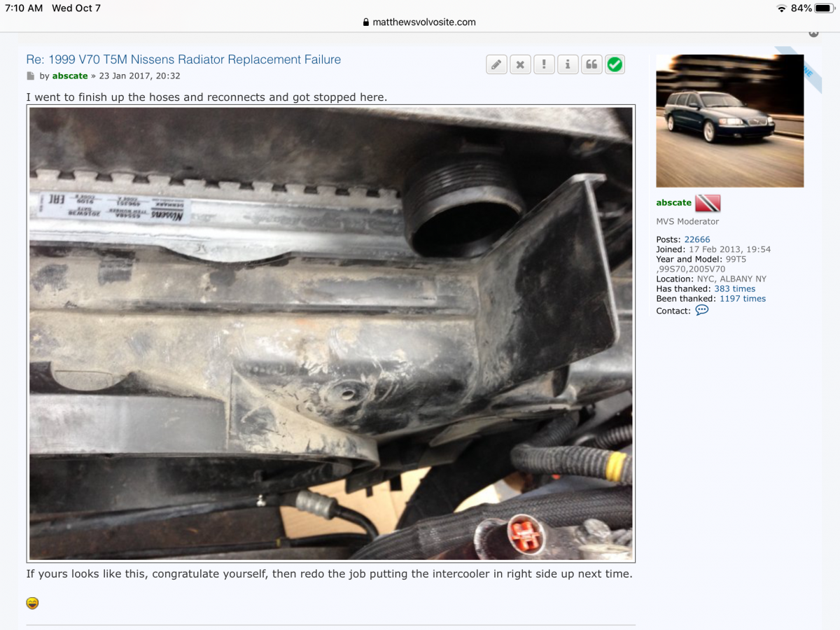Click abscate's Volvo V70 avatar picture
The width and height of the screenshot is (840, 630).
point(730,120)
